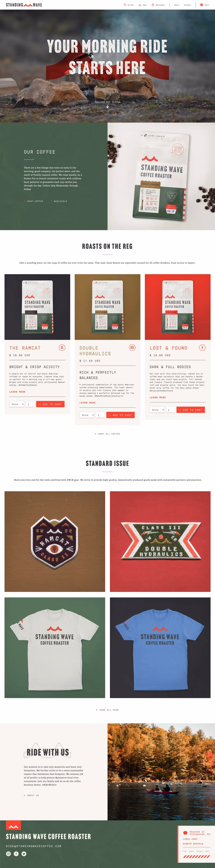Image resolution: width=215 pixels, height=868 pixels.
Task: Open the Wholesale menu item
Action: (158, 5)
